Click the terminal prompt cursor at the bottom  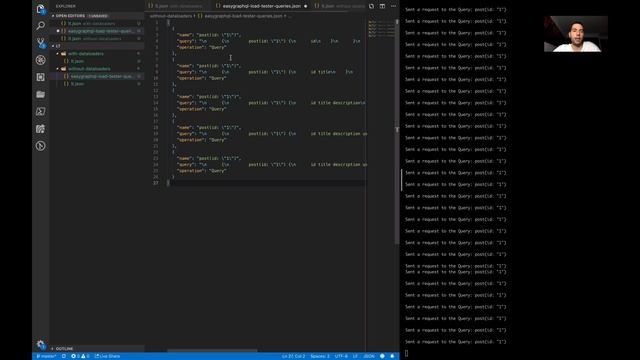coord(407,353)
